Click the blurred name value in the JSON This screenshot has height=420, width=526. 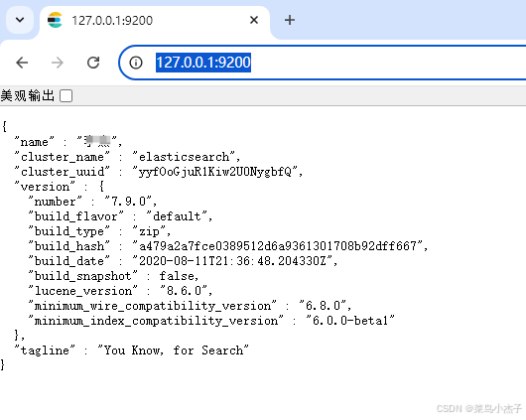coord(96,142)
